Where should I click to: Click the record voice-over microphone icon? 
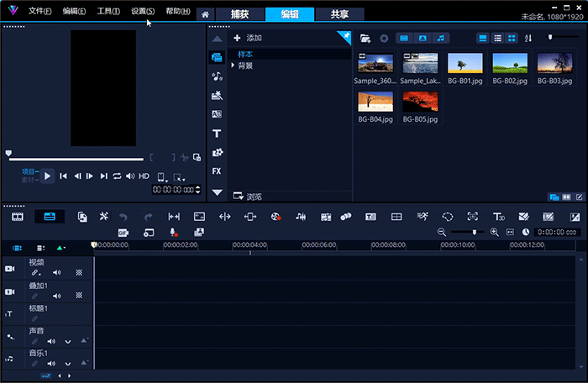tap(174, 232)
